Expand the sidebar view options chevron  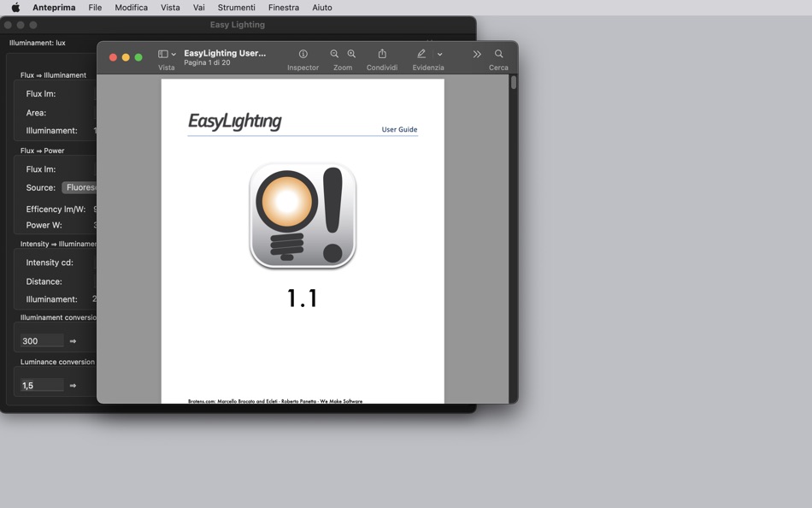174,54
